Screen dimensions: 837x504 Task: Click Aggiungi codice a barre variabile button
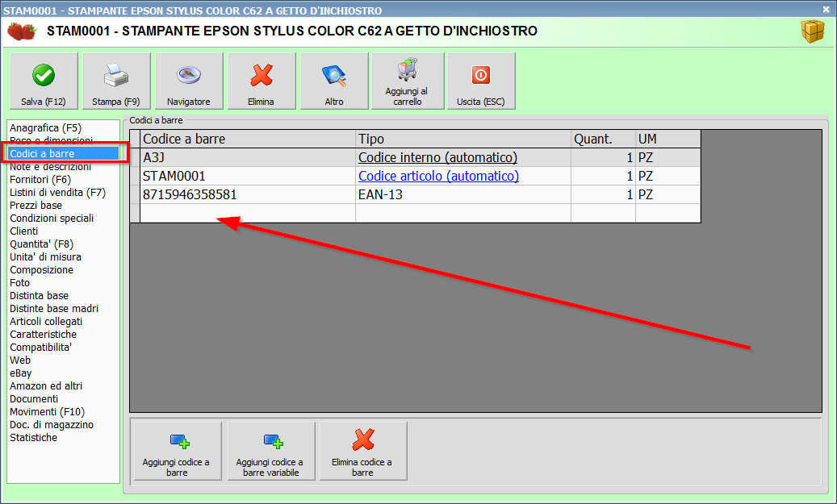click(271, 452)
